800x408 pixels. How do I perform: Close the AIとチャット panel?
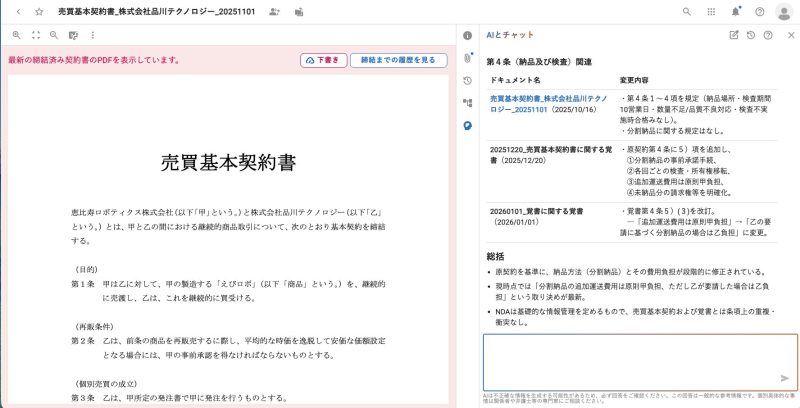click(791, 35)
